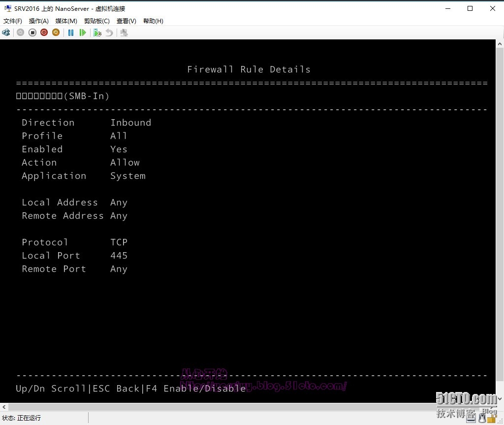Viewport: 504px width, 425px height.
Task: Click the 'Local Address' label
Action: click(x=60, y=202)
